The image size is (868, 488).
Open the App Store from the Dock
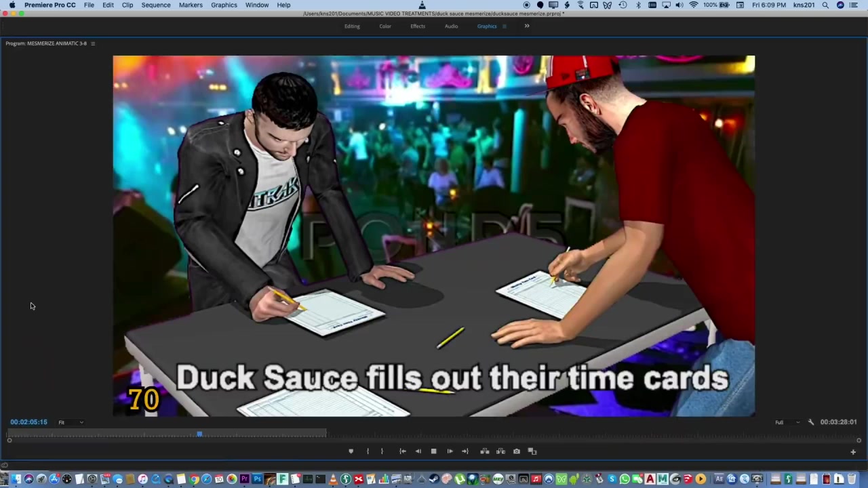(54, 479)
